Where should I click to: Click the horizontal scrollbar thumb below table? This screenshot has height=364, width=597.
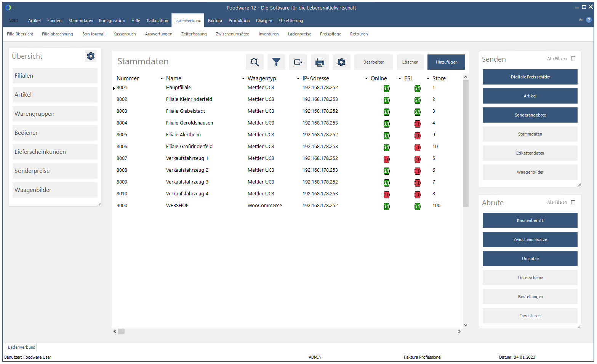click(x=121, y=332)
